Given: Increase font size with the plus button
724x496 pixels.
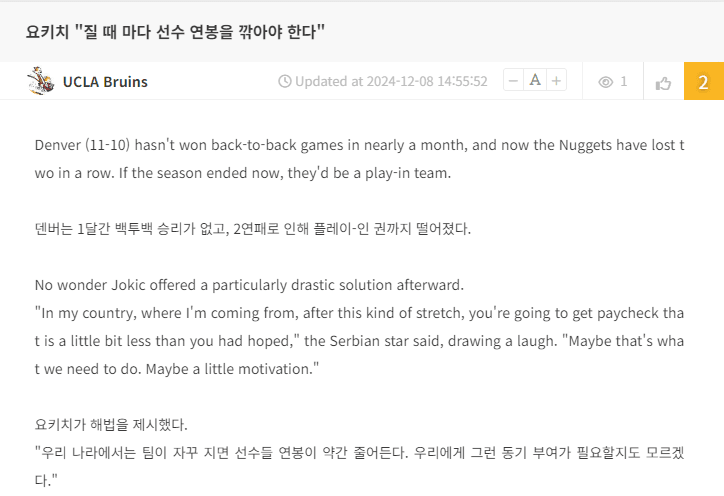Looking at the screenshot, I should click(557, 81).
